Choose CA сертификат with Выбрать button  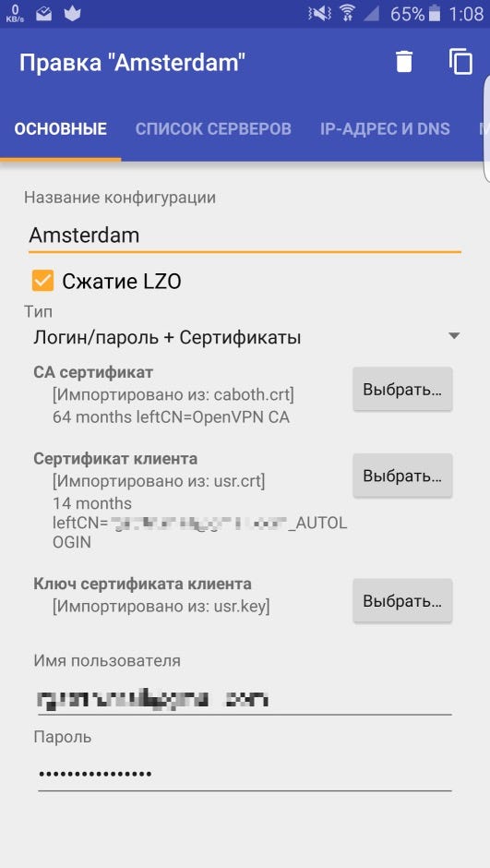tap(402, 389)
